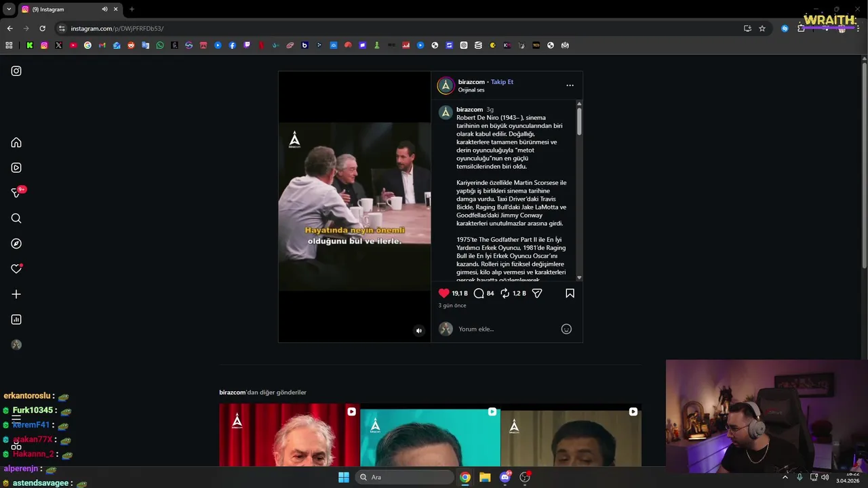The width and height of the screenshot is (868, 488).
Task: Click the install app icon in address bar
Action: pyautogui.click(x=747, y=28)
